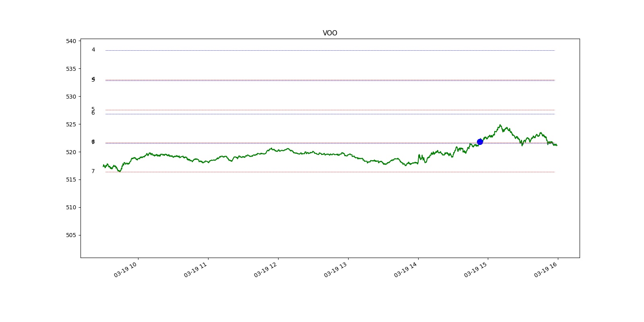Viewport: 644px width, 322px height.
Task: Click the y-axis label 510
Action: coord(71,207)
